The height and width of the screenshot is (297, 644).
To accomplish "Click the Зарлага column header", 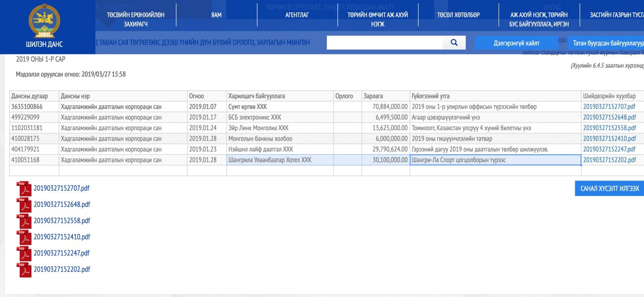I will pyautogui.click(x=373, y=96).
